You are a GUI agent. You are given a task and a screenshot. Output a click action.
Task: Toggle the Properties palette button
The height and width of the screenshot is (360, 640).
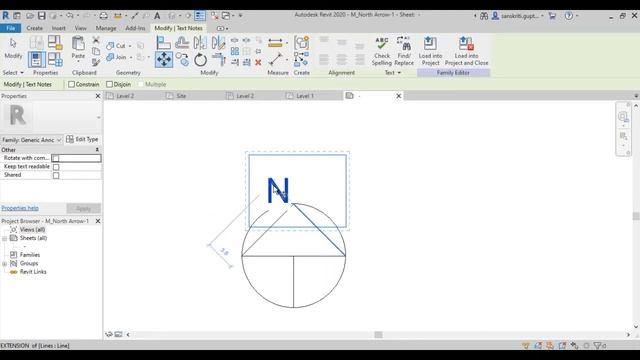tap(36, 60)
